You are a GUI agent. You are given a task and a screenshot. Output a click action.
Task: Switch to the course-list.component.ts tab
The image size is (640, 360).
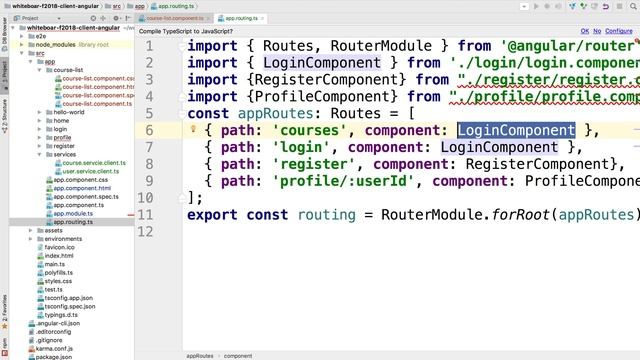(x=175, y=18)
